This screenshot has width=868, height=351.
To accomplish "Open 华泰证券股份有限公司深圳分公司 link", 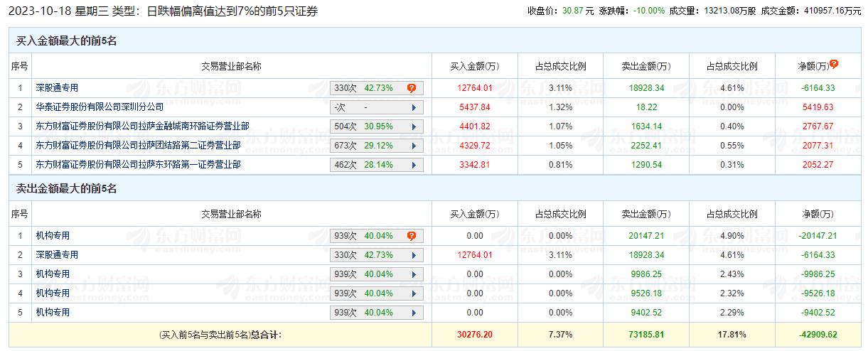I will coord(100,107).
